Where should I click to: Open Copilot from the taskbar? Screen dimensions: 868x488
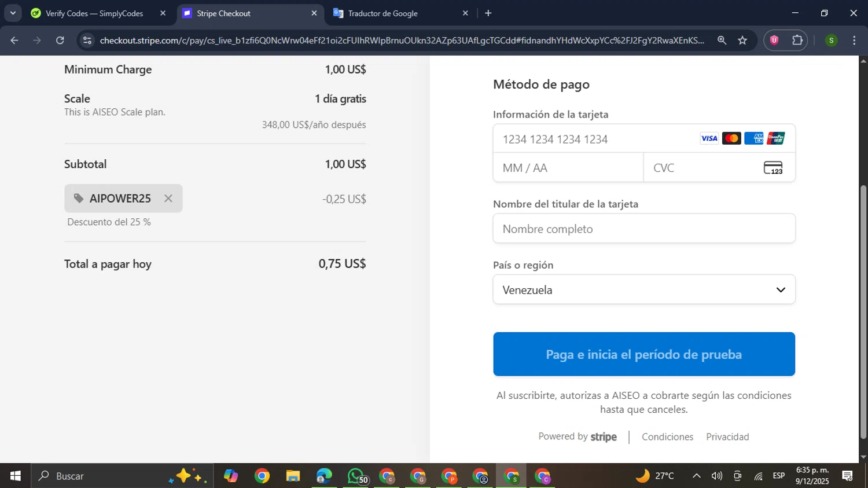tap(231, 476)
